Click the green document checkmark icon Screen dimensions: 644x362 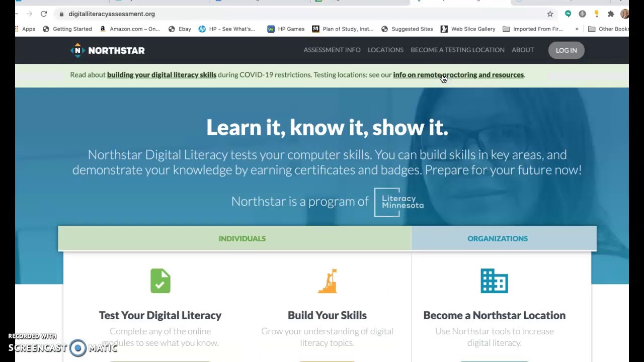pos(160,281)
